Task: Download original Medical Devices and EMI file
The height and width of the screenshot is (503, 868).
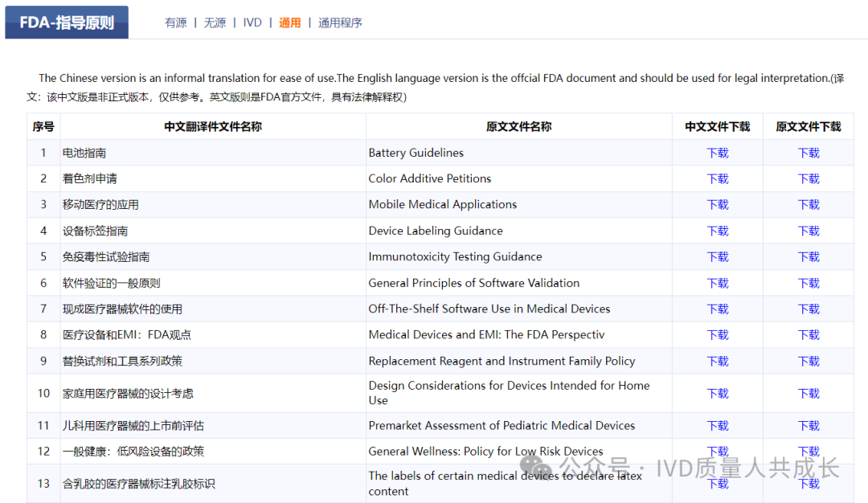Action: pyautogui.click(x=809, y=335)
